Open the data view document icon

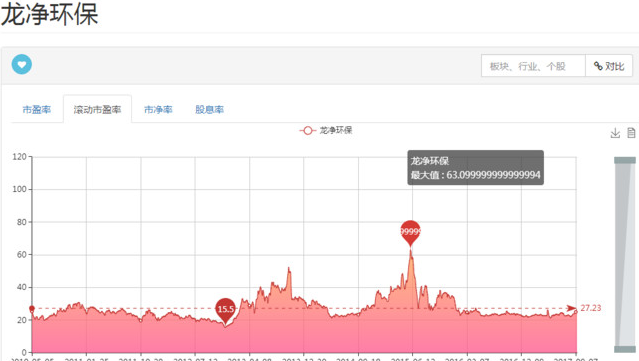[x=631, y=133]
